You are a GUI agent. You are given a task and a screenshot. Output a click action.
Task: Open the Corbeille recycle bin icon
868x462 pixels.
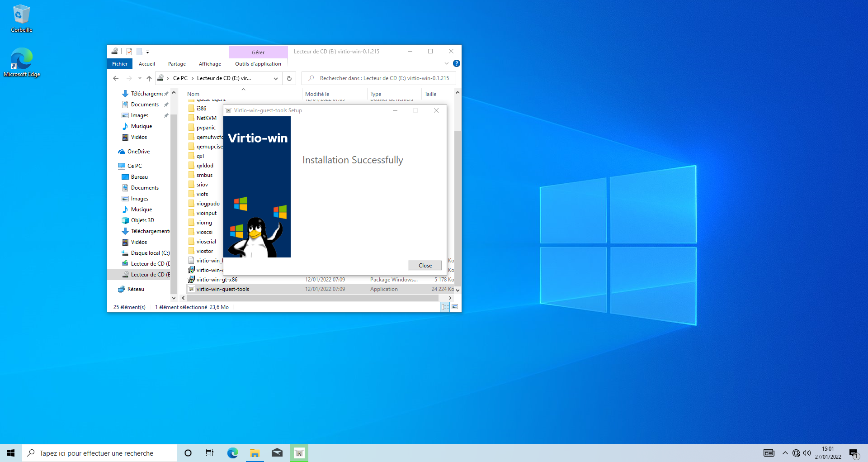21,19
